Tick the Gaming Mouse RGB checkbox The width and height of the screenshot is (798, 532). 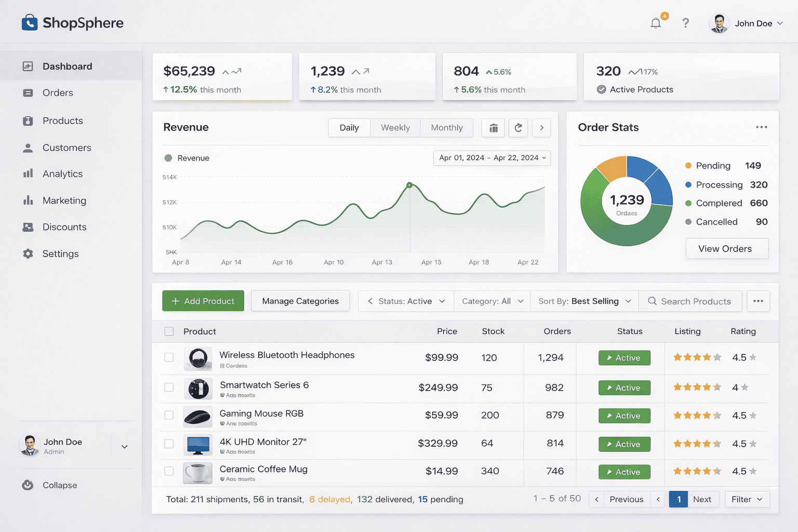click(x=169, y=415)
